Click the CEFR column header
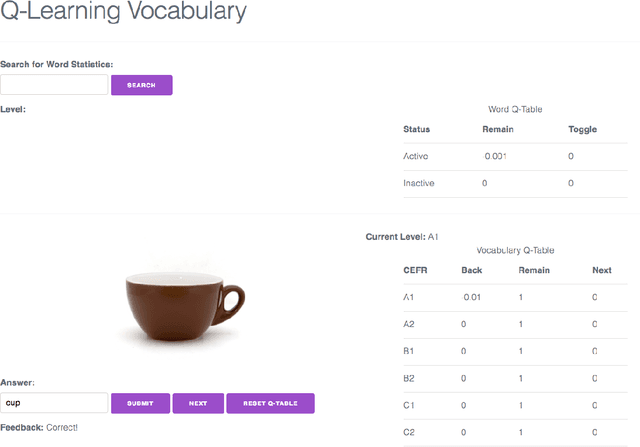The height and width of the screenshot is (447, 640). click(415, 270)
